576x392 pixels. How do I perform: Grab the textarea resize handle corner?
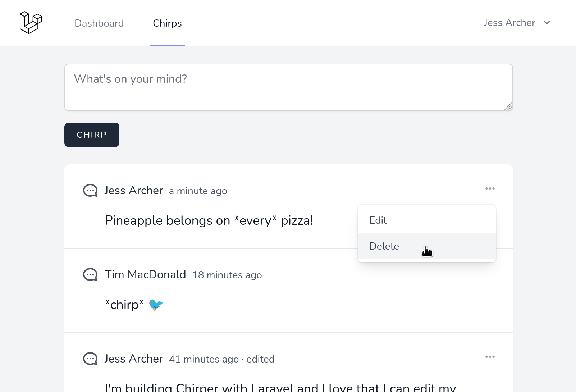508,106
